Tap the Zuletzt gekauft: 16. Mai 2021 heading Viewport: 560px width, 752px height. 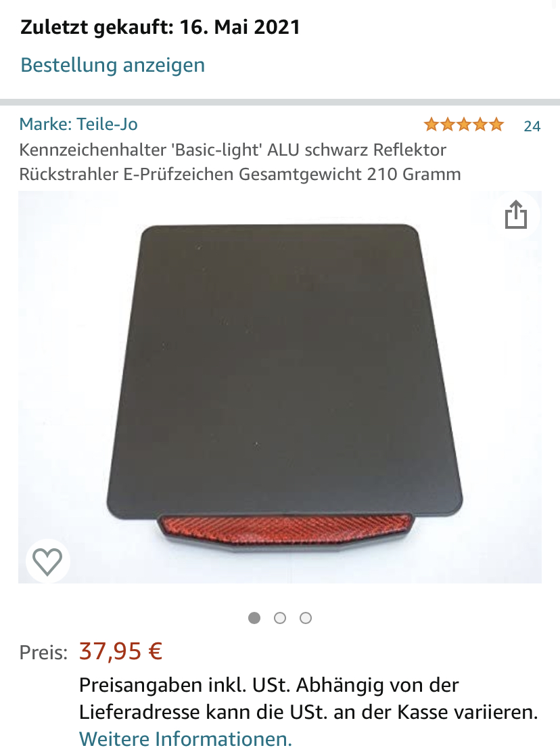point(160,27)
